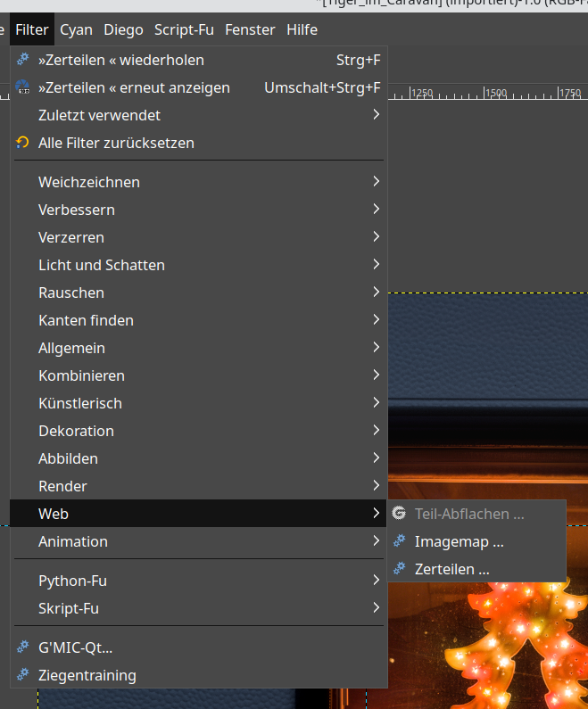Click the horizontal ruler near 1500 mark
Viewport: 588px width, 709px height.
(495, 94)
